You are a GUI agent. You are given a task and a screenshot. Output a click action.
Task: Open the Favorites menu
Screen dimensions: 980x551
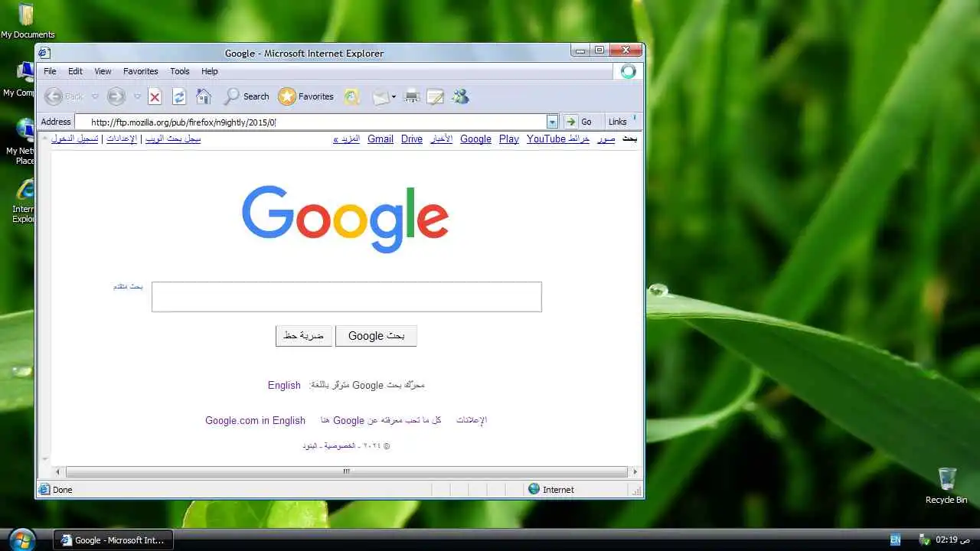(x=141, y=71)
